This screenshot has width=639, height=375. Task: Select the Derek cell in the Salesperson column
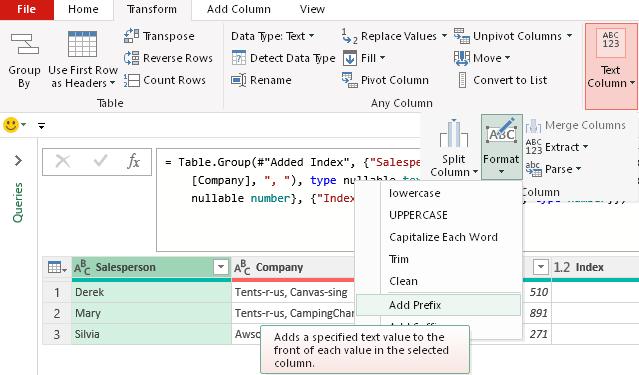pos(151,292)
